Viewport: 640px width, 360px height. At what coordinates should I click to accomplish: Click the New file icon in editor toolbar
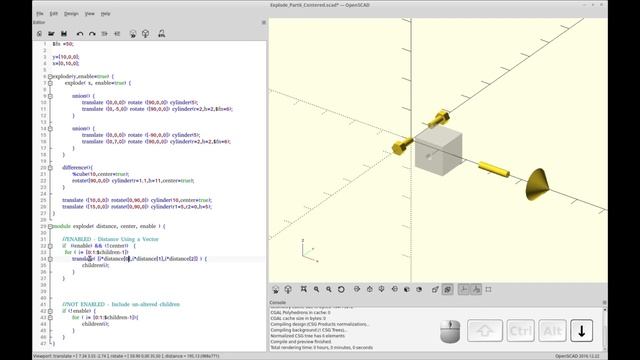[x=40, y=34]
